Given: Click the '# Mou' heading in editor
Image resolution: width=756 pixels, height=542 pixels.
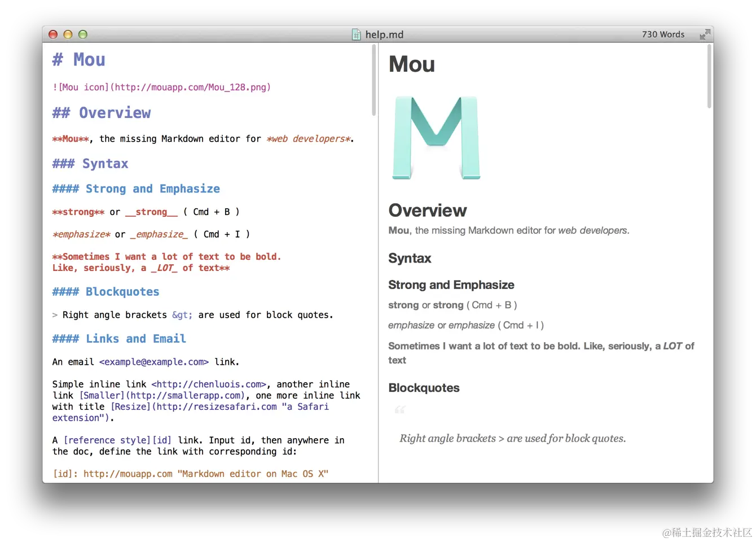Looking at the screenshot, I should click(78, 60).
